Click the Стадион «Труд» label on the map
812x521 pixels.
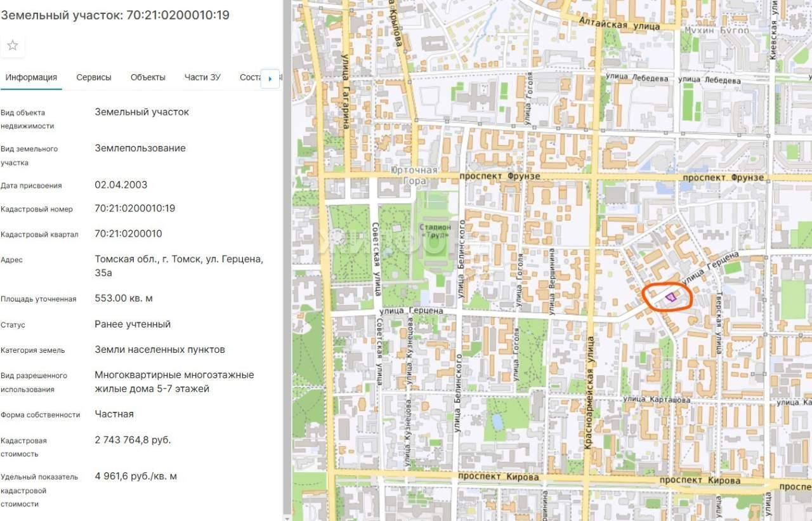(435, 230)
